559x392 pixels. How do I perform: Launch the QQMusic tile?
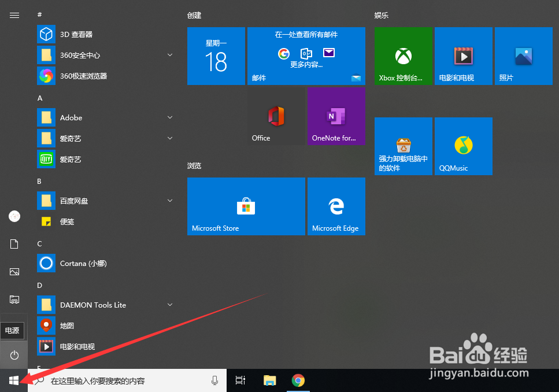pos(464,146)
